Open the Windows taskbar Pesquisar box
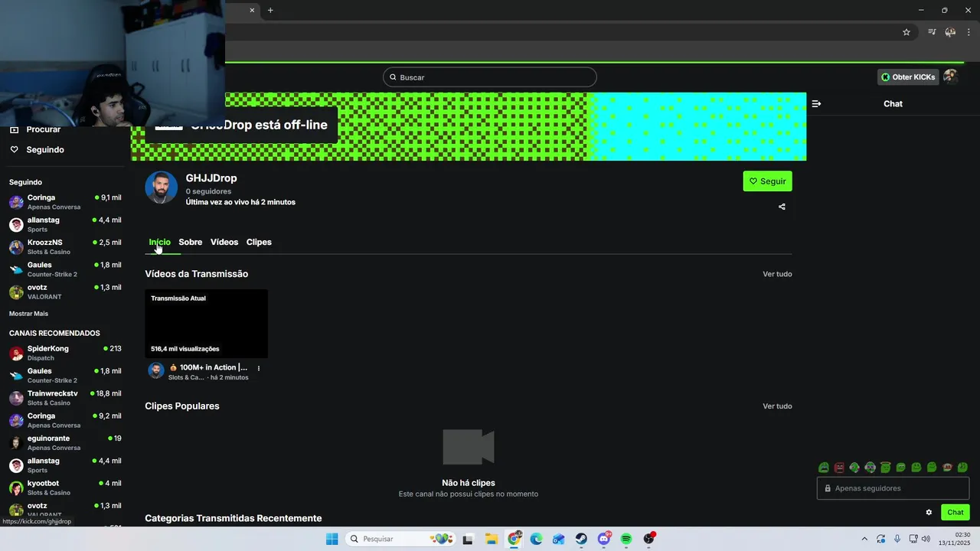 (401, 539)
